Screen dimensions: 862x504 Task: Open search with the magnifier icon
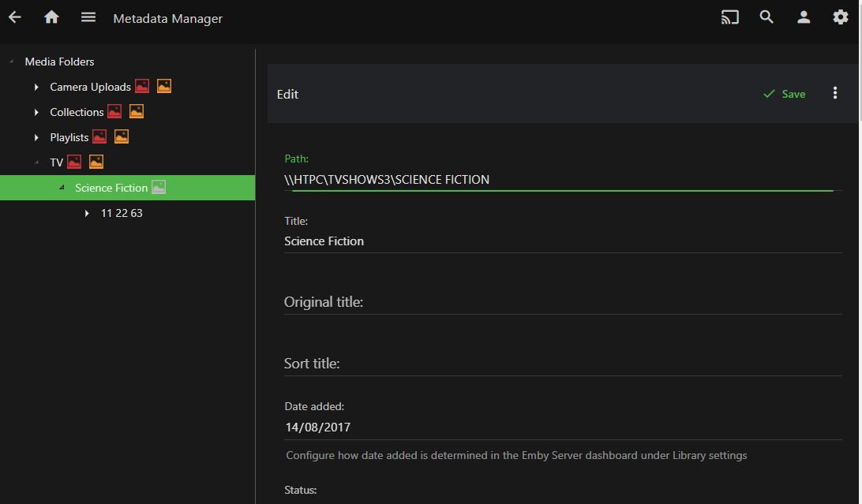[766, 17]
